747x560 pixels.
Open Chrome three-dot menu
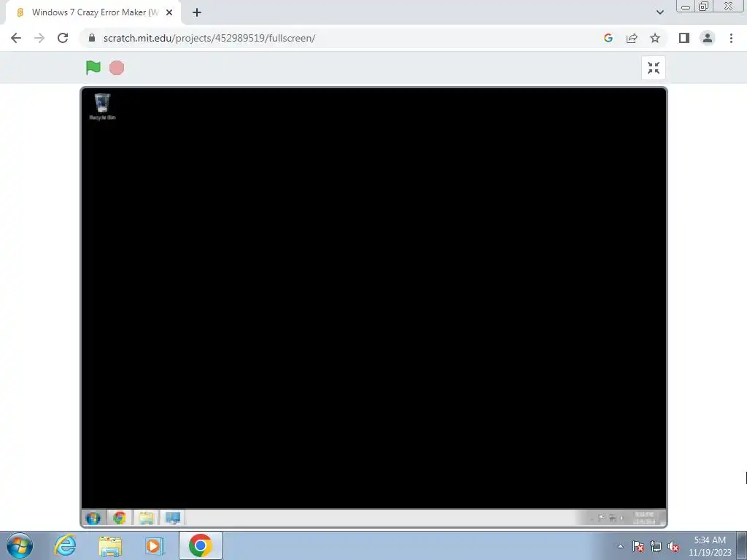coord(731,38)
